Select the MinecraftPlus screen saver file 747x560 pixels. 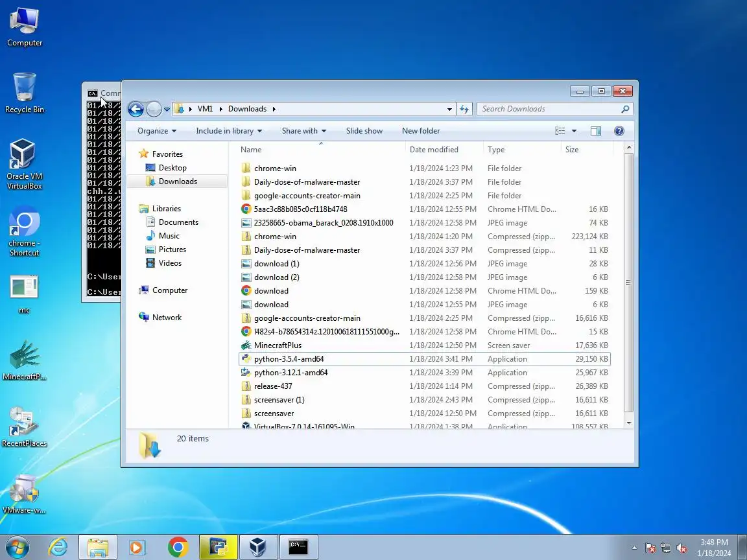coord(424,345)
